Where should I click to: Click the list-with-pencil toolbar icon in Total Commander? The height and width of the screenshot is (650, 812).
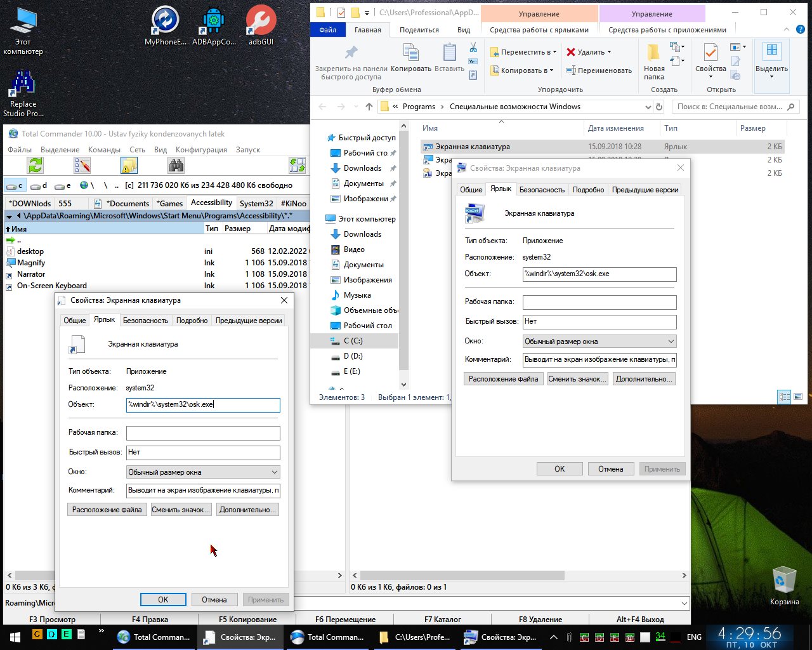pos(82,166)
